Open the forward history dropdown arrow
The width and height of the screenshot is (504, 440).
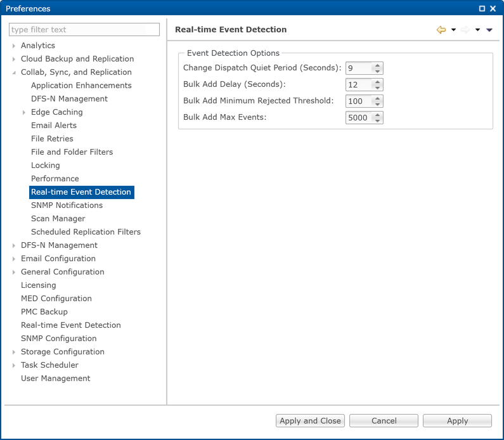477,30
